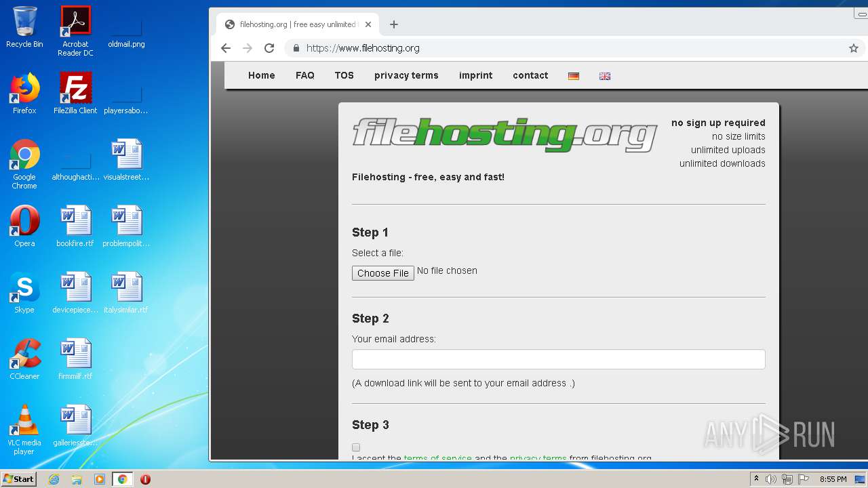868x488 pixels.
Task: Bookmark this page with the star
Action: point(854,48)
